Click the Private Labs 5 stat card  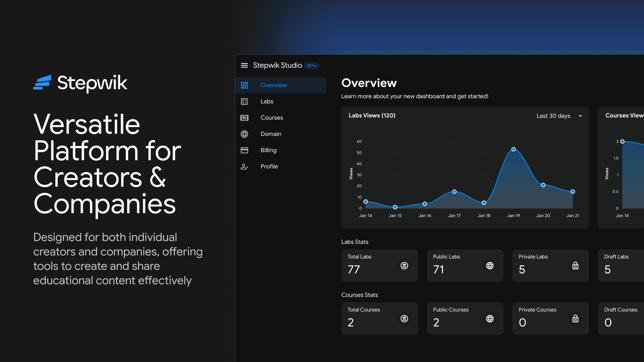pos(550,265)
